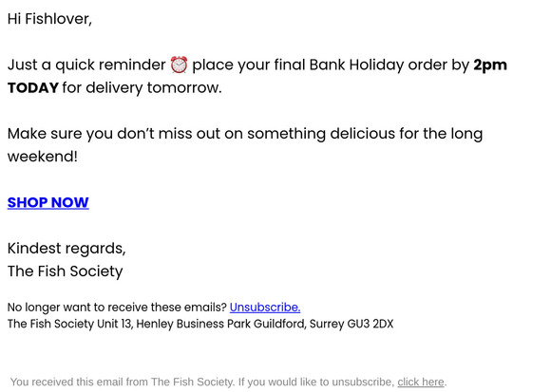
Task: Click the phrase "something delicious"
Action: [321, 134]
